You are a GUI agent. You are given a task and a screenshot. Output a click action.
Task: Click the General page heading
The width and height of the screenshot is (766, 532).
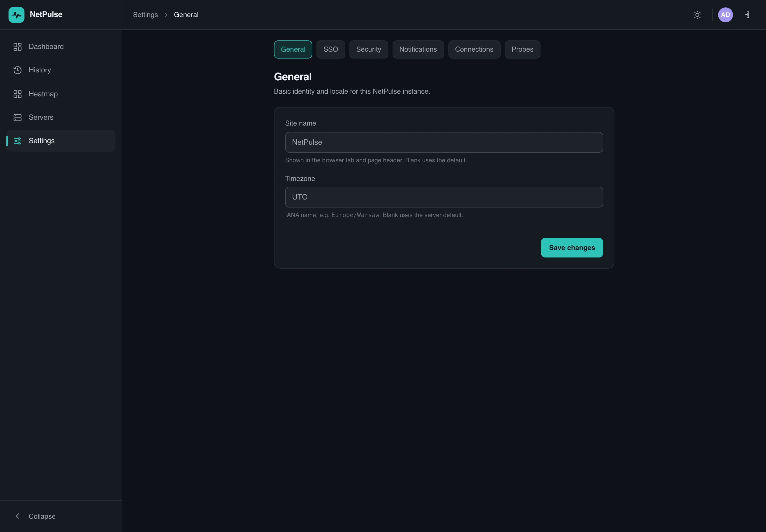[x=293, y=77]
